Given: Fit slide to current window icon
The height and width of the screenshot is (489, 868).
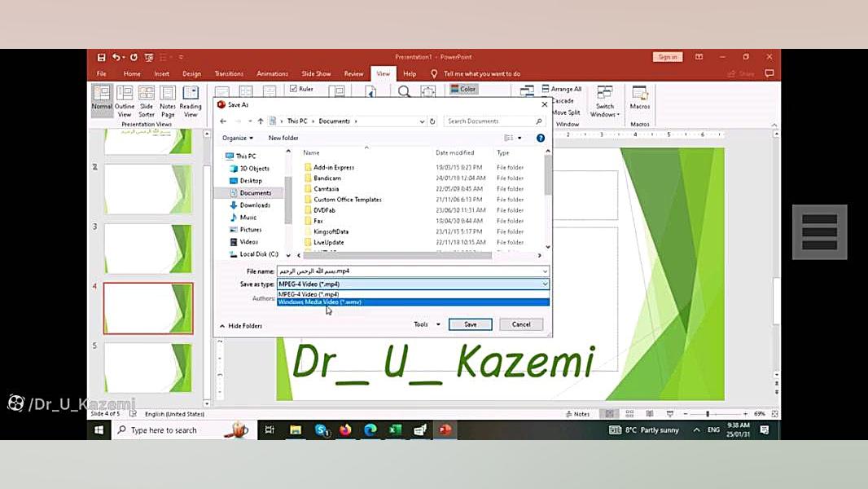Looking at the screenshot, I should [x=775, y=414].
